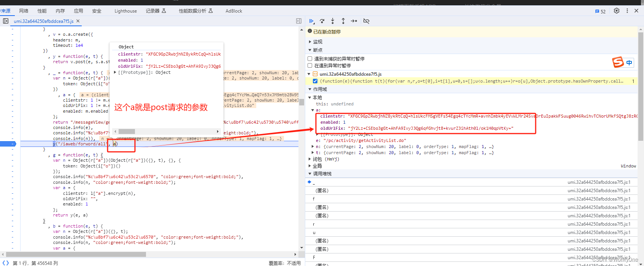
Task: Deactivate all breakpoints icon
Action: coord(366,21)
